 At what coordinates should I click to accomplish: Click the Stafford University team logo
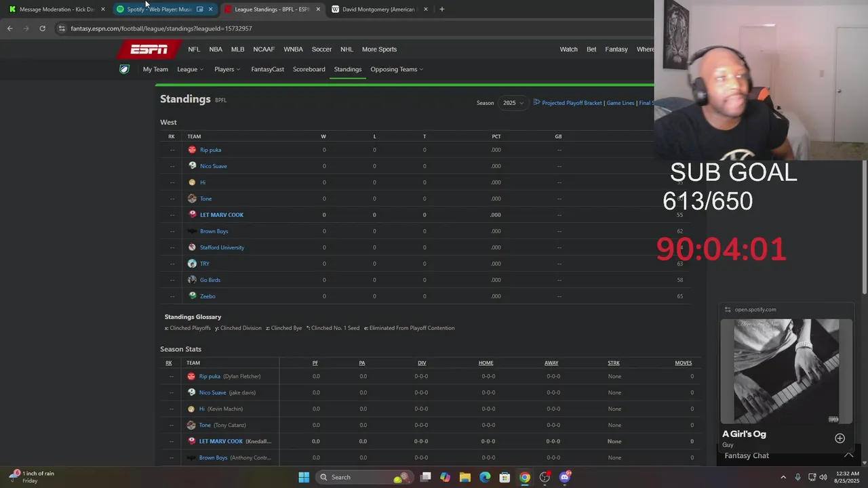tap(192, 247)
